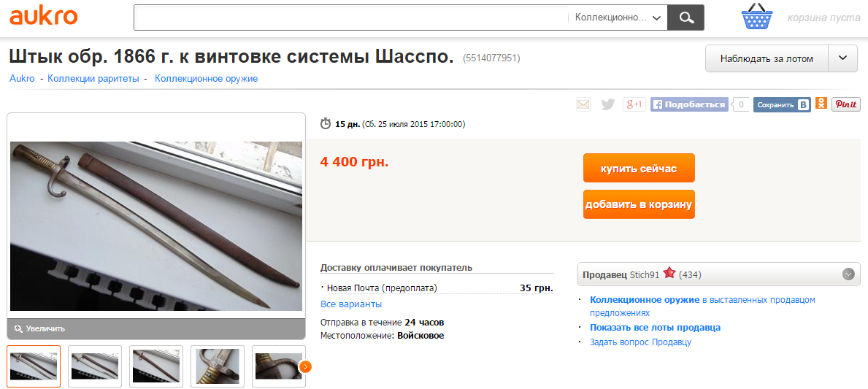
Task: Open the Коллекционно… category dropdown
Action: tap(618, 18)
